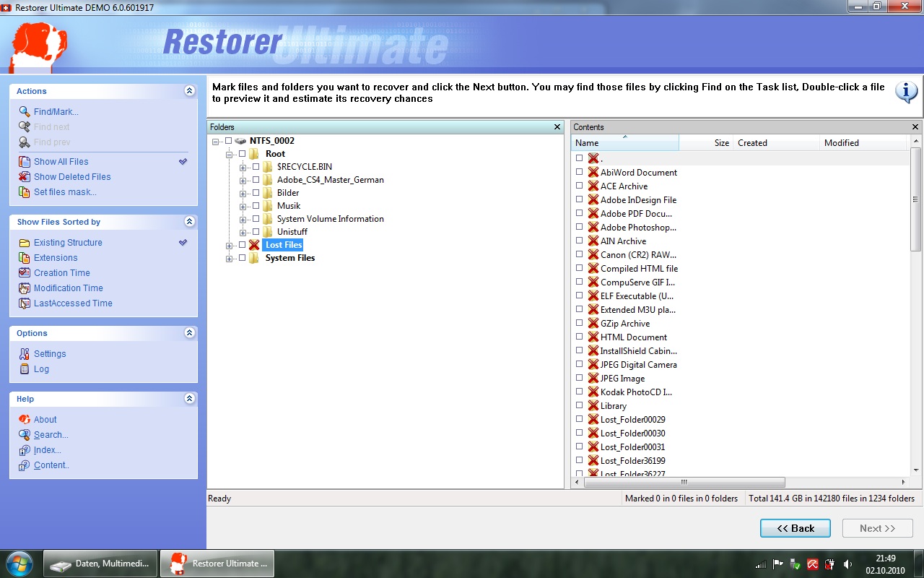
Task: Check the Musik folder checkbox
Action: click(256, 206)
